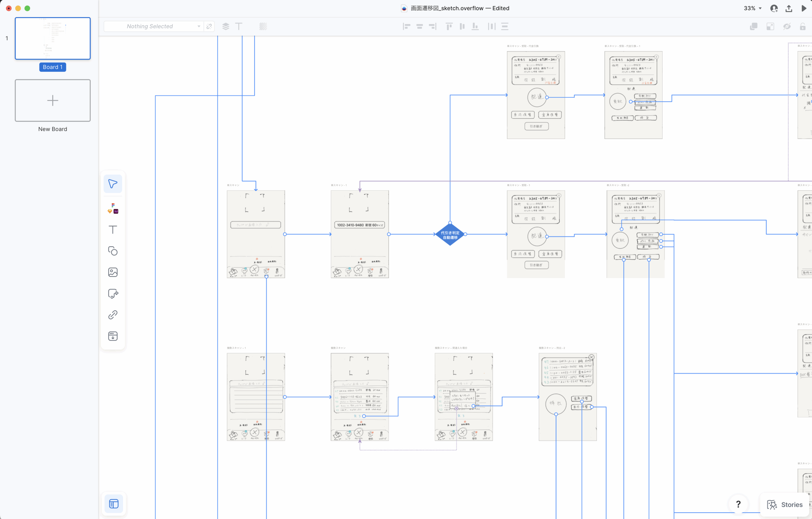Open the screen insert tool
The height and width of the screenshot is (519, 812).
tap(113, 336)
